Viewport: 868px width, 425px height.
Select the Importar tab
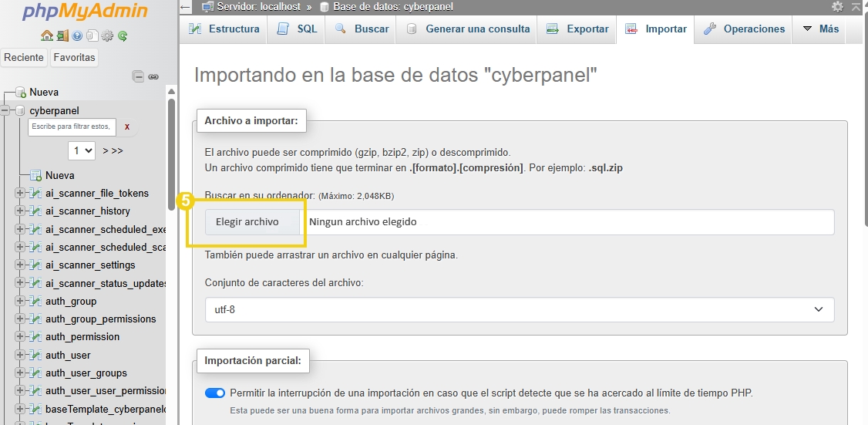655,29
